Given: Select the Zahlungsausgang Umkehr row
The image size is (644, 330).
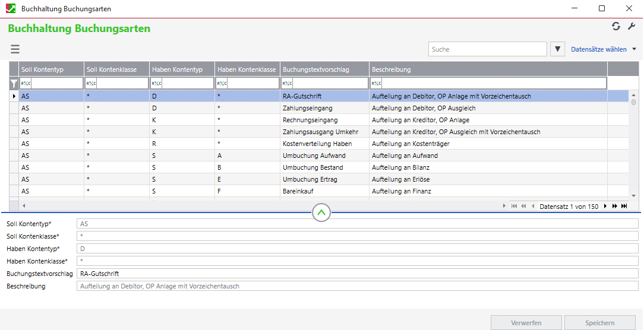Looking at the screenshot, I should 318,132.
